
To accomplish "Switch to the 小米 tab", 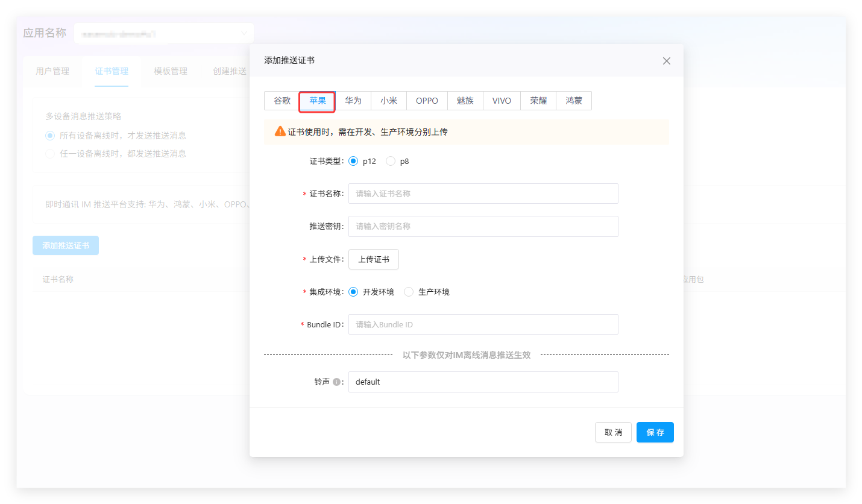I will [x=389, y=101].
